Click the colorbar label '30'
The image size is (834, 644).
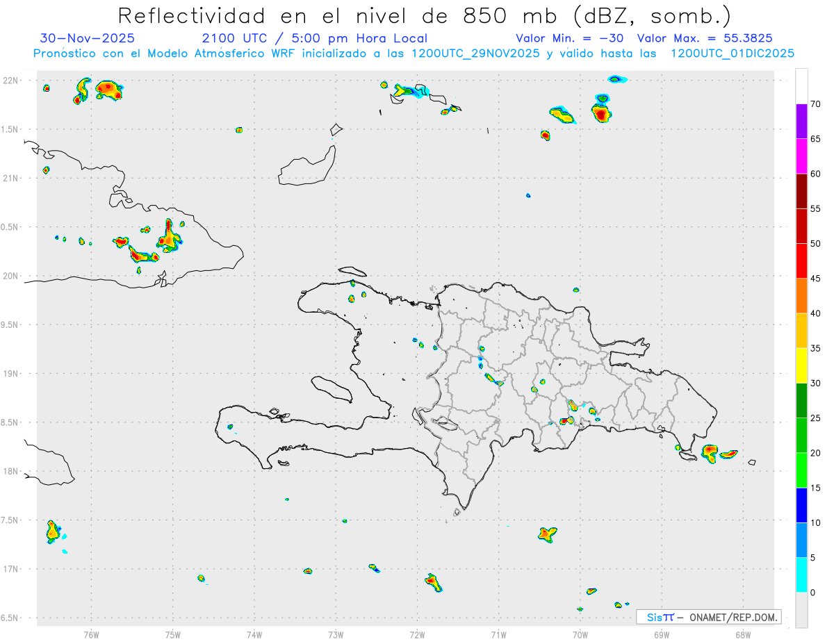[x=816, y=383]
